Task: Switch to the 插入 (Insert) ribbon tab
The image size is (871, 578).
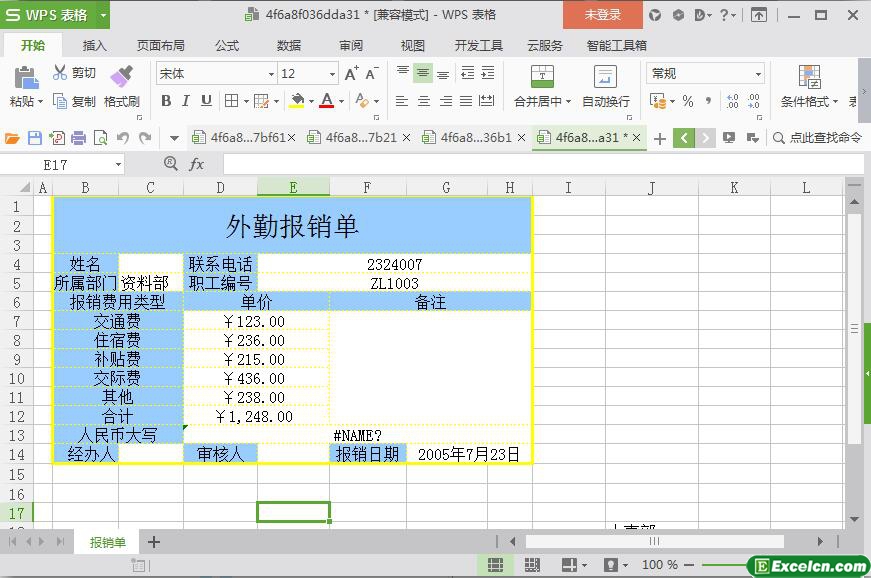Action: pos(94,45)
